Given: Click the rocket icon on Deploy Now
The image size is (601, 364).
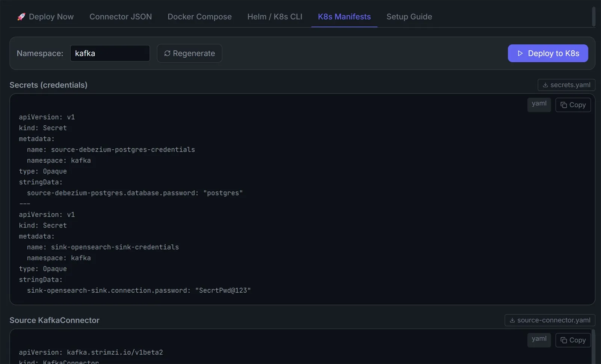Looking at the screenshot, I should coord(21,17).
